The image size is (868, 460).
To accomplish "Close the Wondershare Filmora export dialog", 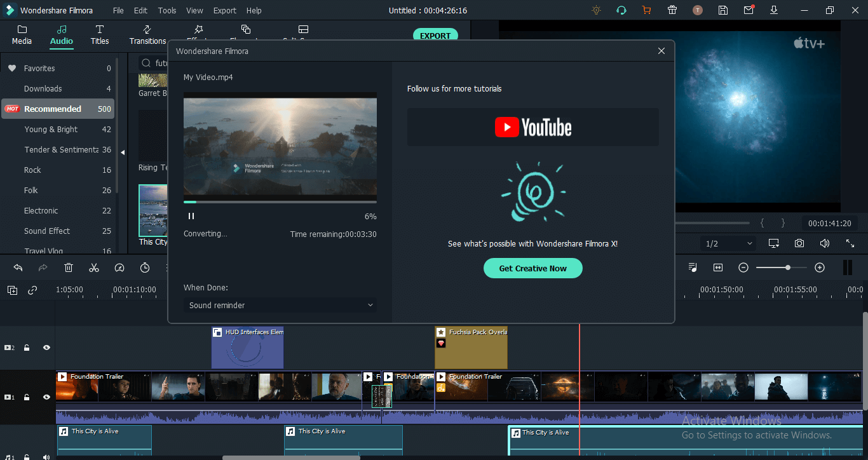I will (661, 51).
